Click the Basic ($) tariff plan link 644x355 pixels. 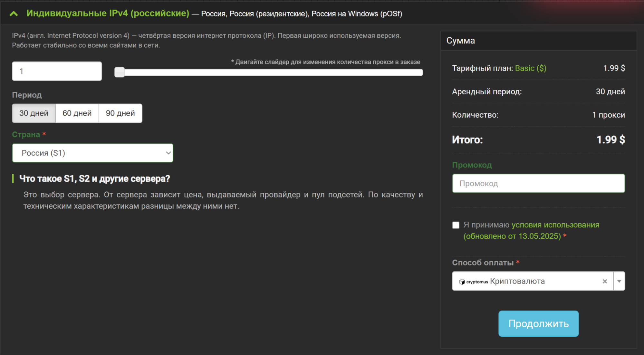(x=530, y=68)
